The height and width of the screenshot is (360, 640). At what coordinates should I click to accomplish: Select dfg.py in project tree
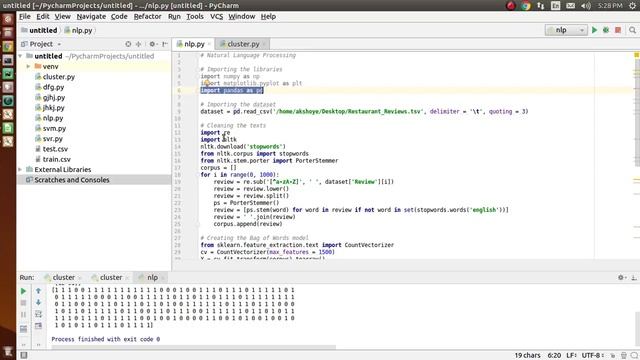pos(53,87)
